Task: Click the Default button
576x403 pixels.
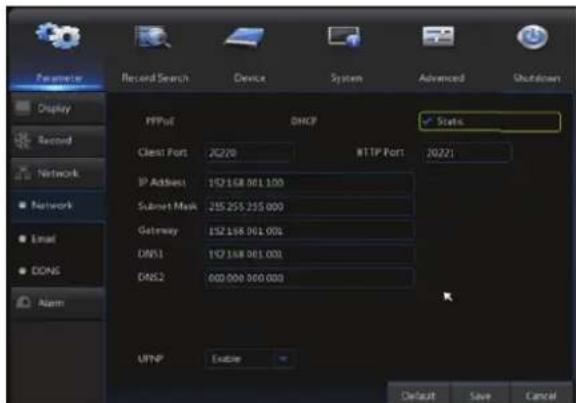Action: click(x=418, y=395)
